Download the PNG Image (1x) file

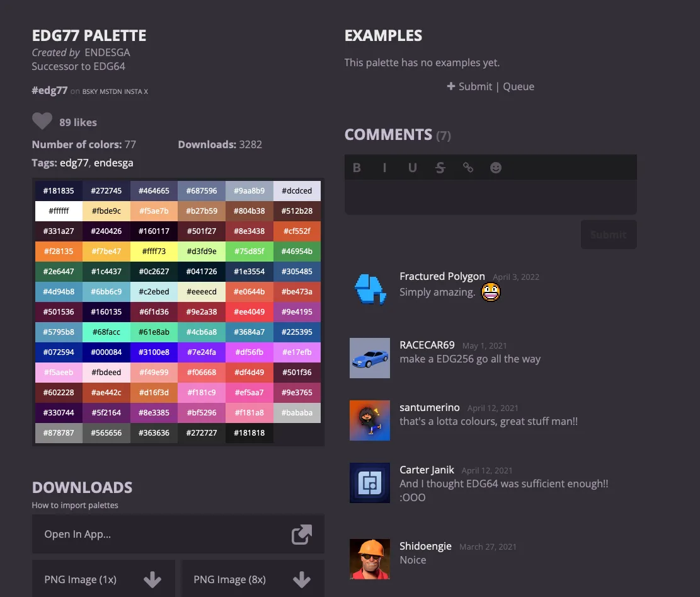[x=103, y=579]
